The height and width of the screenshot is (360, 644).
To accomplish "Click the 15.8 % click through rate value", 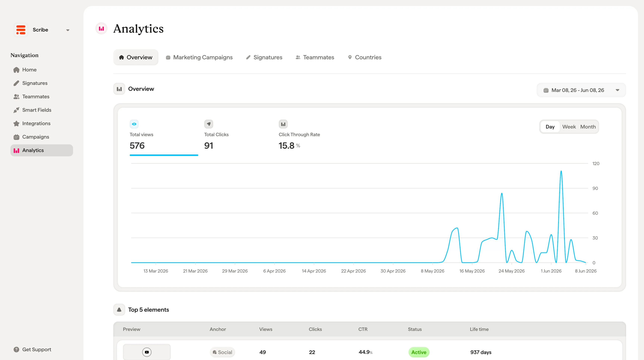I will coord(289,146).
